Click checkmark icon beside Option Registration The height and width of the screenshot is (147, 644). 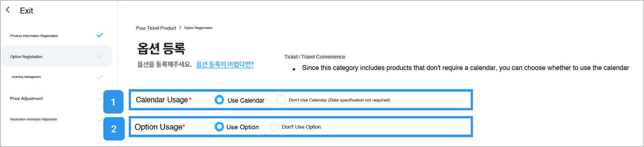point(100,56)
